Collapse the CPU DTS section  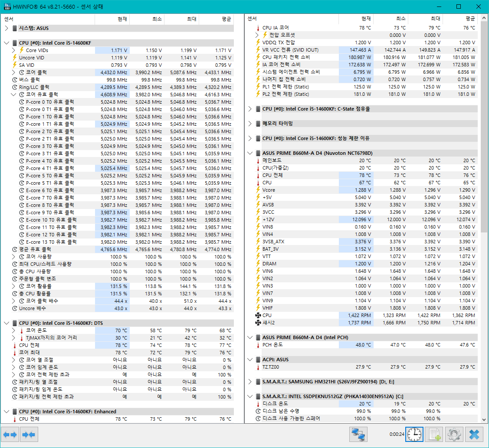7,323
